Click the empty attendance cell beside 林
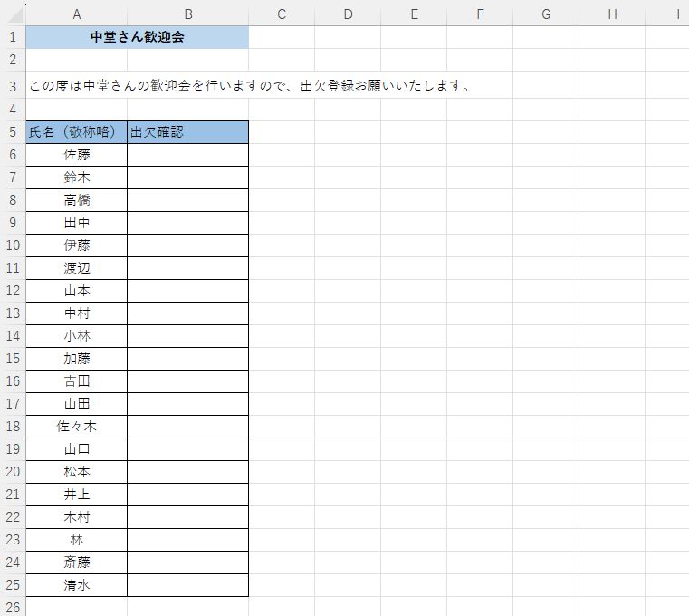The height and width of the screenshot is (616, 689). tap(187, 540)
